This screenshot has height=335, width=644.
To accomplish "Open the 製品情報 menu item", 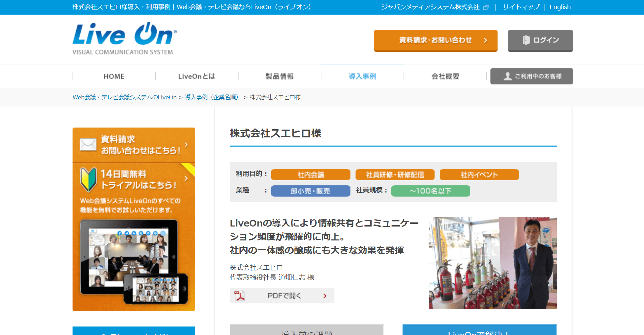I will pyautogui.click(x=280, y=77).
